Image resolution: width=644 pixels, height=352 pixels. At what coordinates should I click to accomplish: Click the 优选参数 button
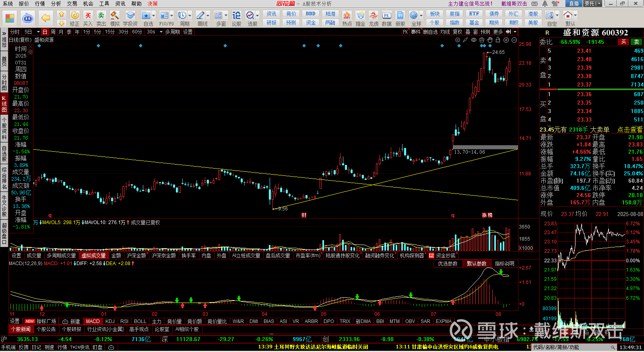(x=448, y=263)
